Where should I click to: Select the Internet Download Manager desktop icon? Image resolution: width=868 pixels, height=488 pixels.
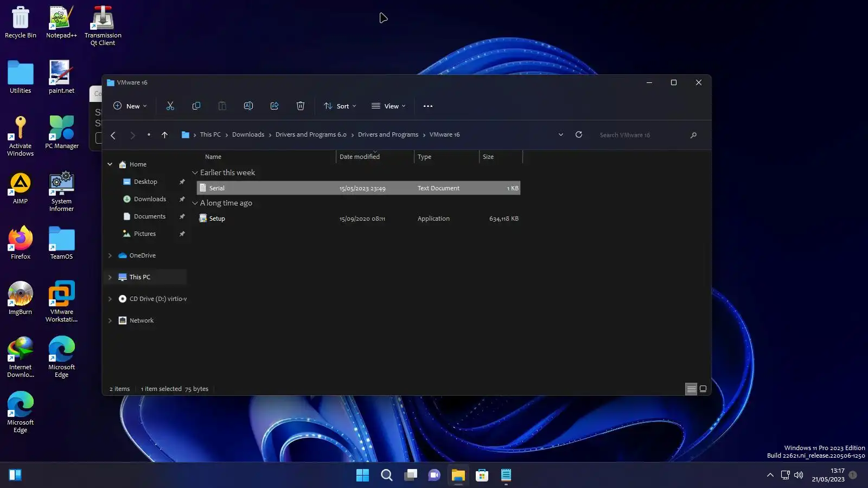click(21, 357)
